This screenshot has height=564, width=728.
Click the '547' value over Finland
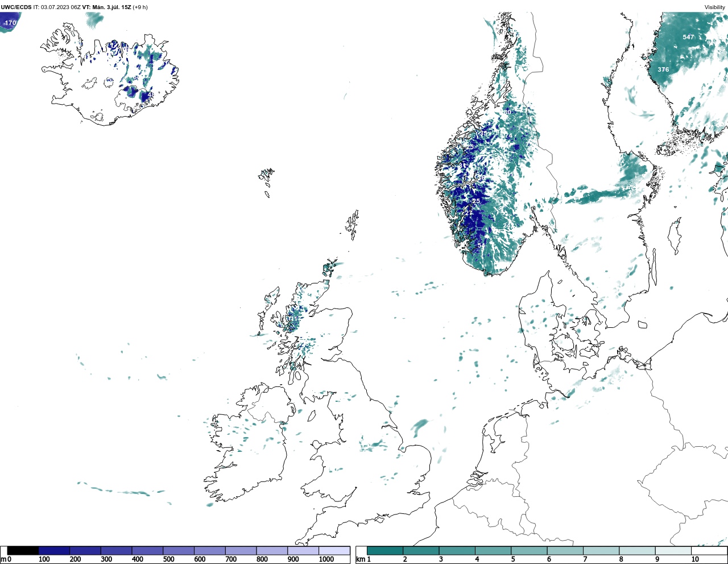[688, 37]
